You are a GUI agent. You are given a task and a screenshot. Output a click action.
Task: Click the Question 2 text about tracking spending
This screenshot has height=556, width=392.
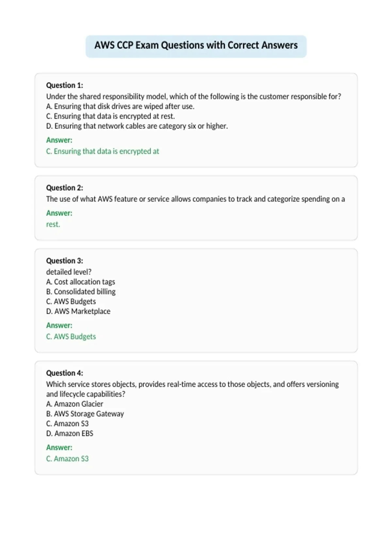pos(195,199)
